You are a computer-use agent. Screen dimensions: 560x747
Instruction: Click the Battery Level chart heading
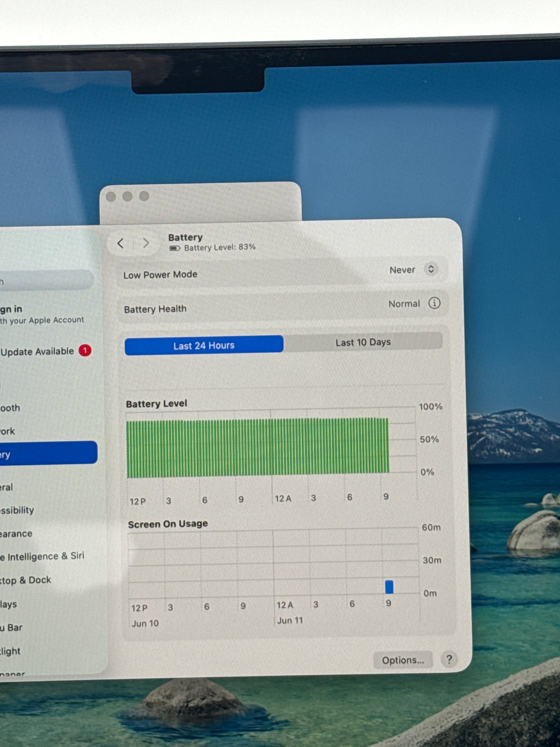pyautogui.click(x=156, y=404)
